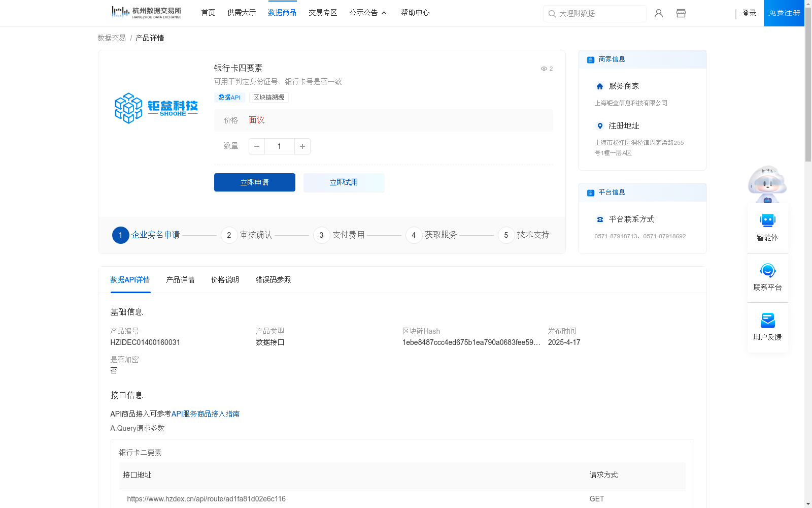Click the 注册地址 location pin icon

[x=600, y=126]
